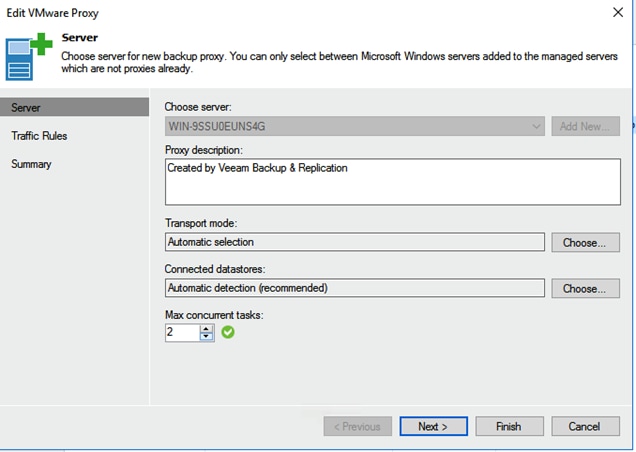The width and height of the screenshot is (636, 452).
Task: Open the Choose server dropdown
Action: [355, 126]
